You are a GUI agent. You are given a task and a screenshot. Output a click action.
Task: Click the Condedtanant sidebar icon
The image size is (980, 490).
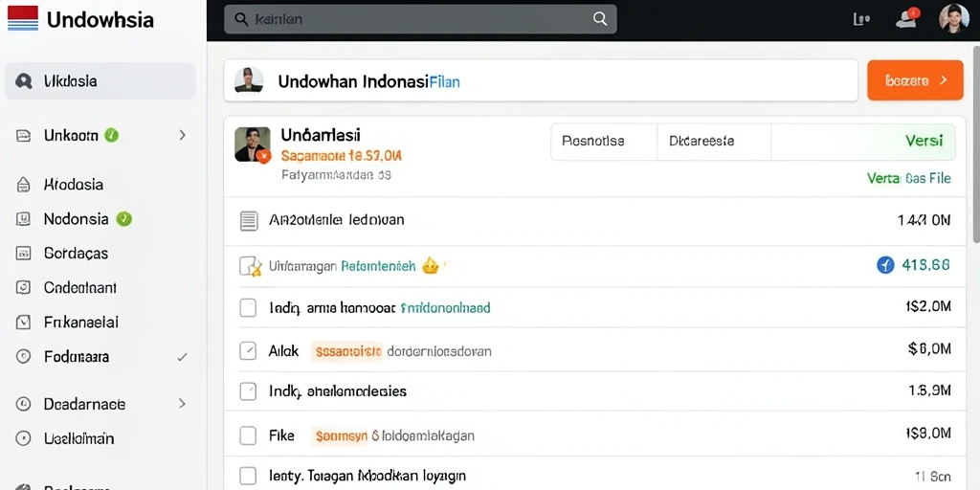[23, 287]
